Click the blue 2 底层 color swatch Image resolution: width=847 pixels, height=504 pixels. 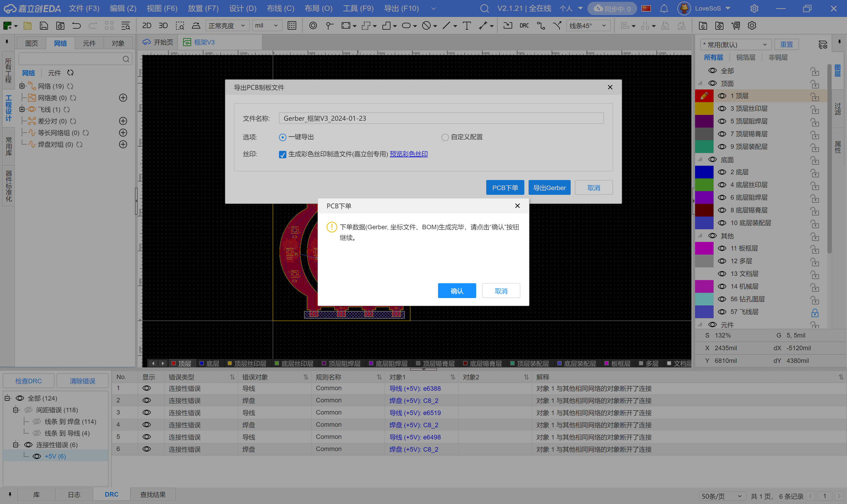[704, 172]
